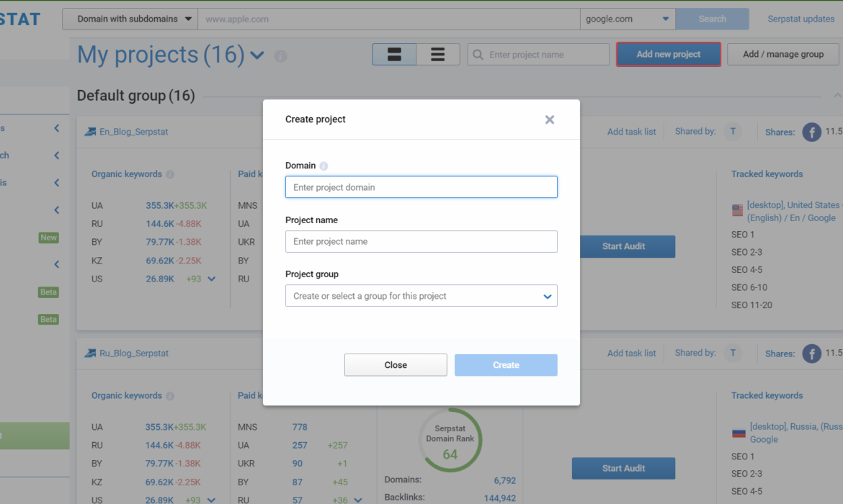Collapse the third sidebar menu chevron
Image resolution: width=843 pixels, height=504 pixels.
click(56, 183)
